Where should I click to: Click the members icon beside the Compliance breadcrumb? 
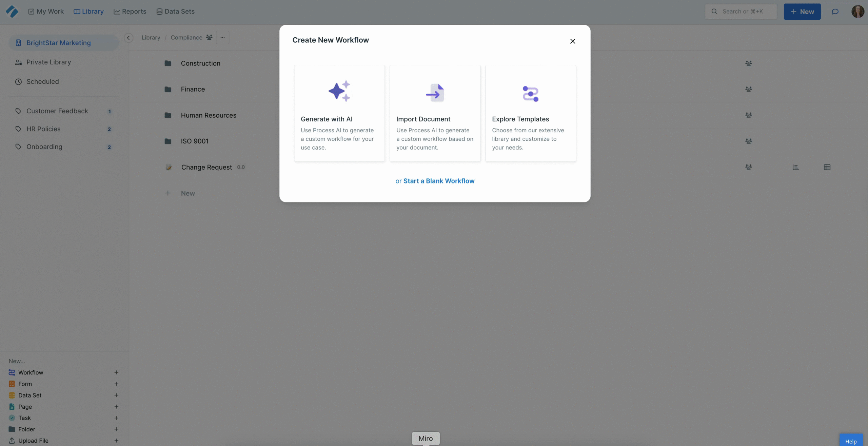coord(210,37)
